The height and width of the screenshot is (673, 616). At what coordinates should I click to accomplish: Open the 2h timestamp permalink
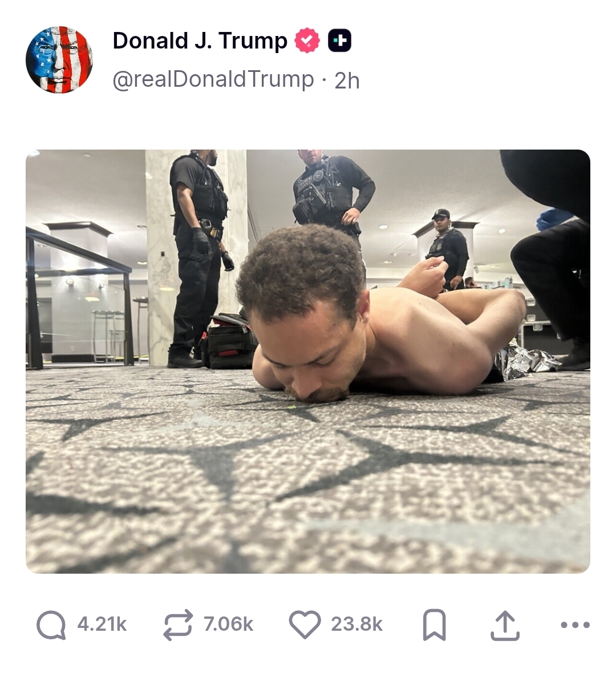tap(347, 80)
